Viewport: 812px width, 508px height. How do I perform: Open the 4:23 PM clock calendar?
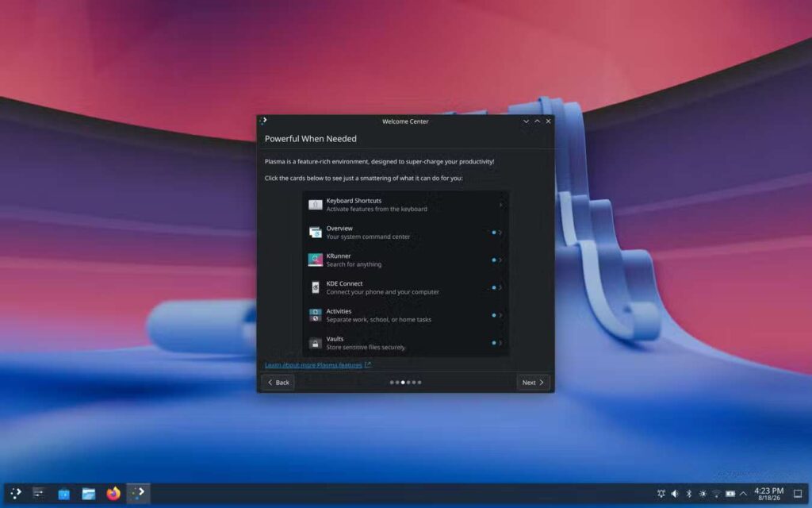pyautogui.click(x=768, y=494)
